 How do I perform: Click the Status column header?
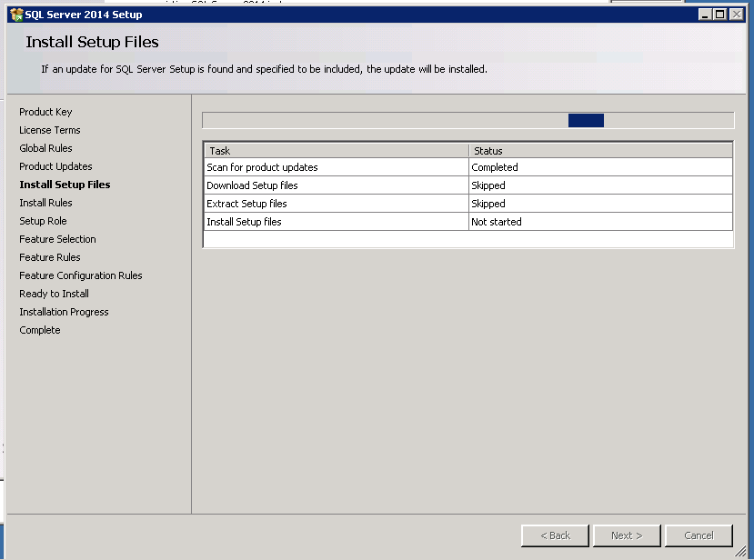(x=600, y=151)
